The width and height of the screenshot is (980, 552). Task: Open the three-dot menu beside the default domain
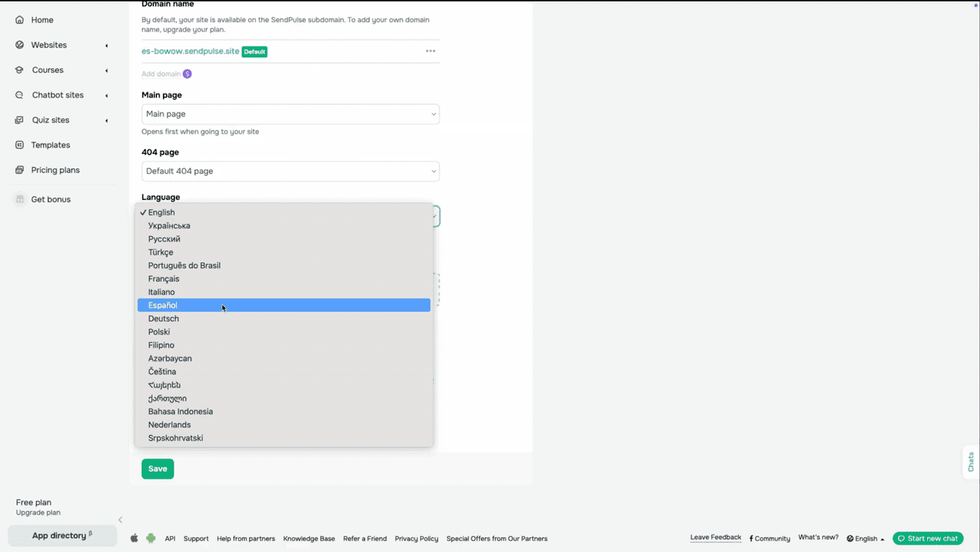tap(430, 51)
